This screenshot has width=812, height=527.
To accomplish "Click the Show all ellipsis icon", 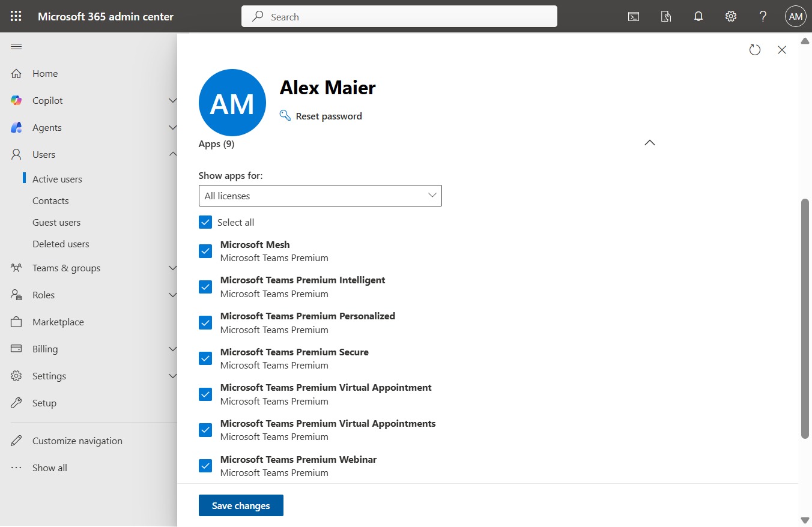I will (x=16, y=468).
